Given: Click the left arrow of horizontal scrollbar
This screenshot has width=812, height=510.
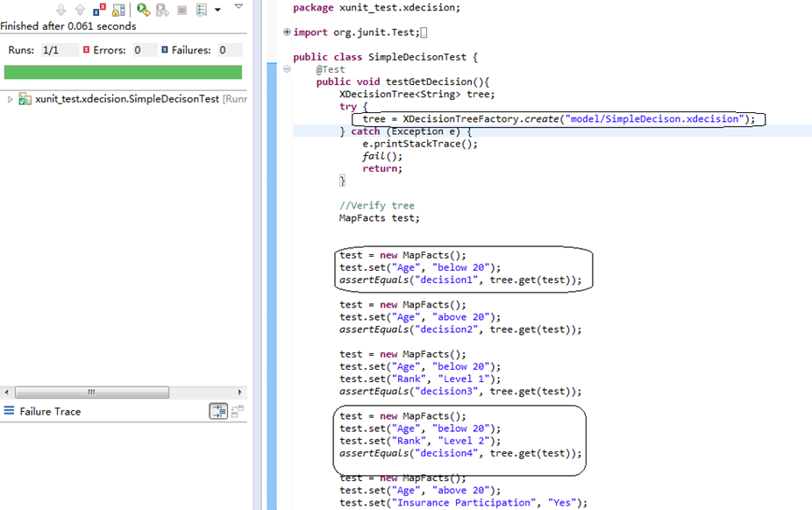Looking at the screenshot, I should [x=7, y=392].
